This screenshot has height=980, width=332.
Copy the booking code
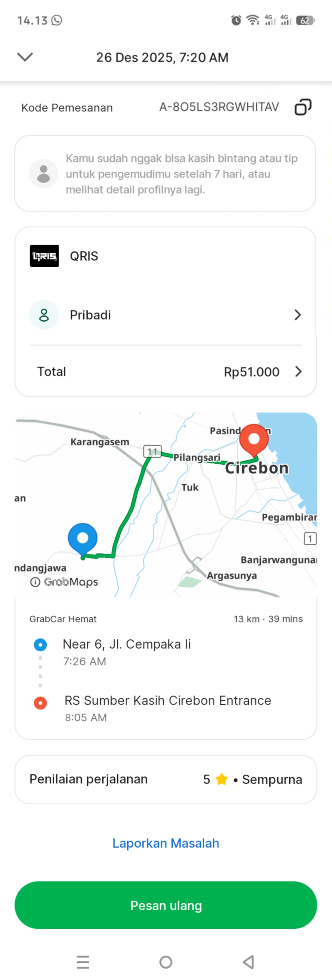303,107
